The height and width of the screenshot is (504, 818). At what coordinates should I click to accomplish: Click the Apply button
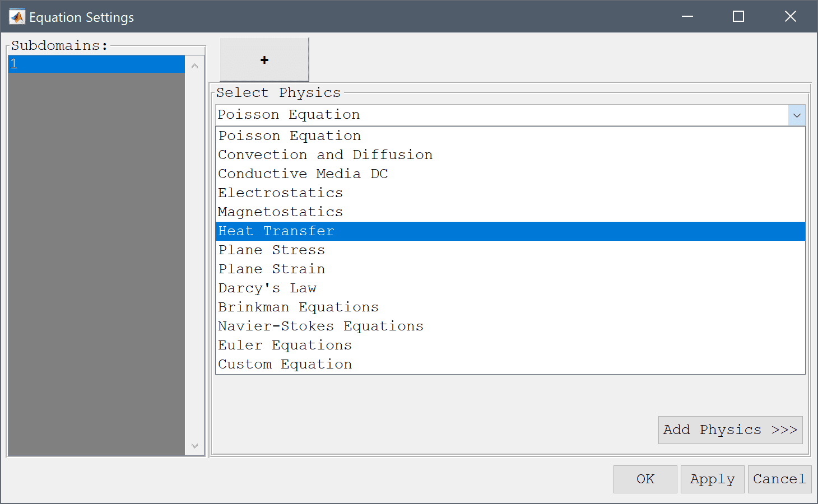pos(713,479)
